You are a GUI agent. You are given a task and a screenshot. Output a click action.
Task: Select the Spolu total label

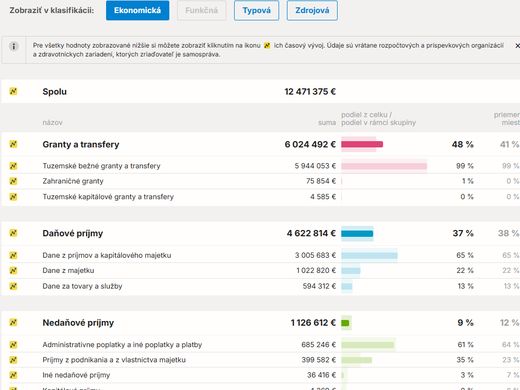pos(55,91)
